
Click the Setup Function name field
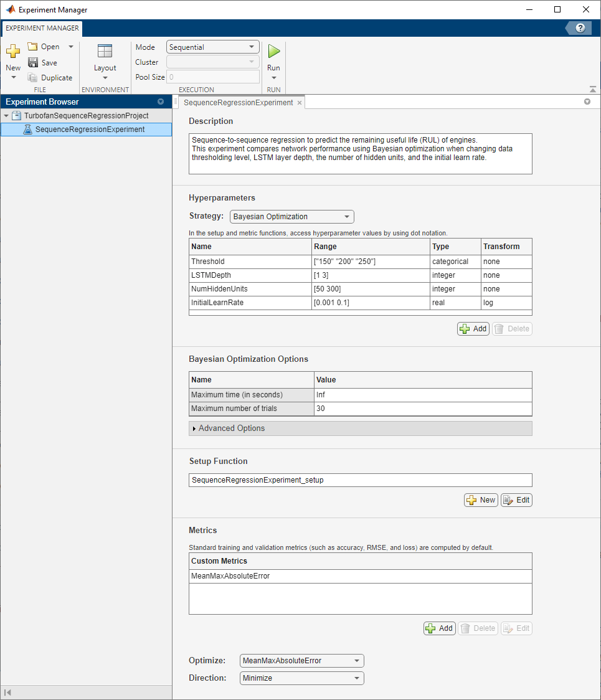(360, 480)
